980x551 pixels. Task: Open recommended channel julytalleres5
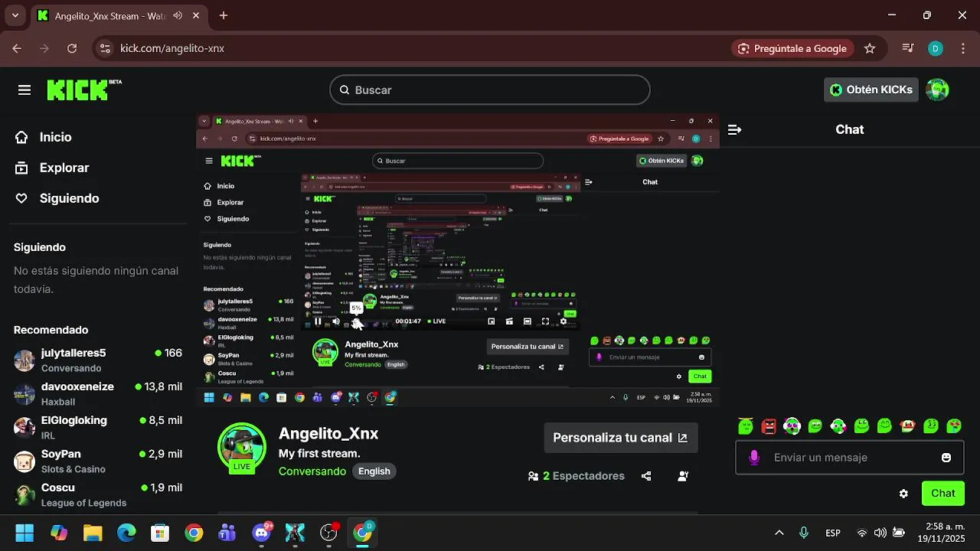tap(98, 360)
